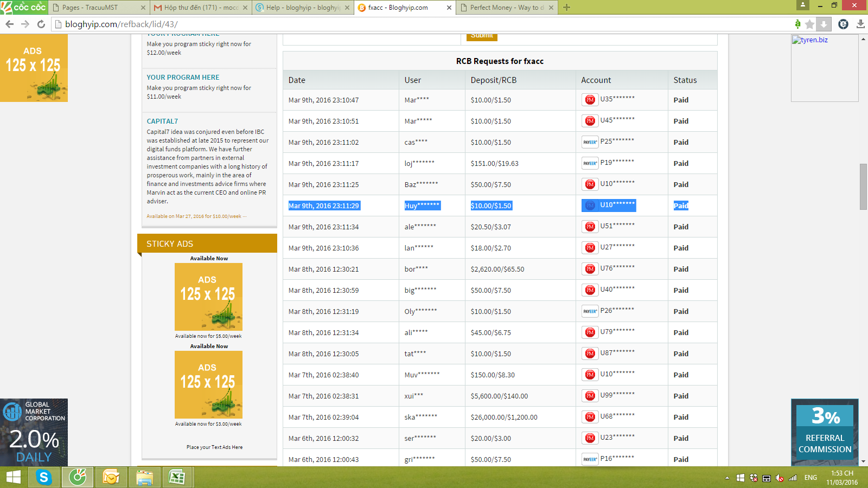Open the browser downloads icon
868x488 pixels.
tap(860, 24)
